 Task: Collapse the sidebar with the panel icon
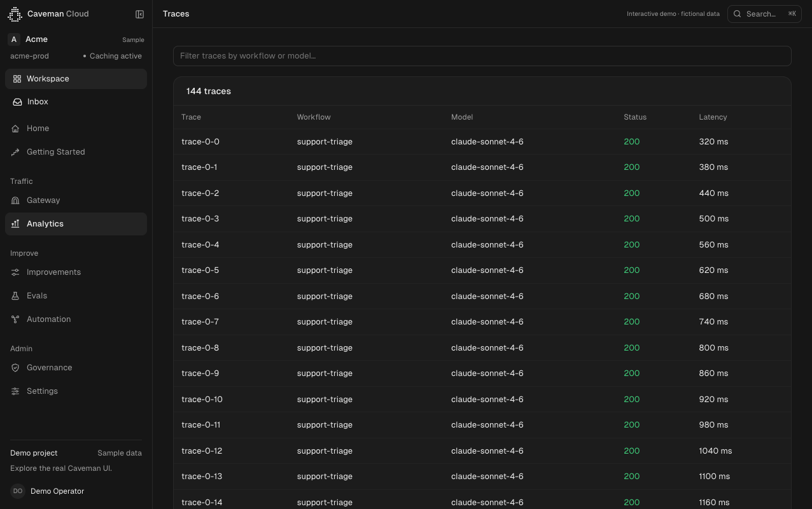[x=140, y=14]
